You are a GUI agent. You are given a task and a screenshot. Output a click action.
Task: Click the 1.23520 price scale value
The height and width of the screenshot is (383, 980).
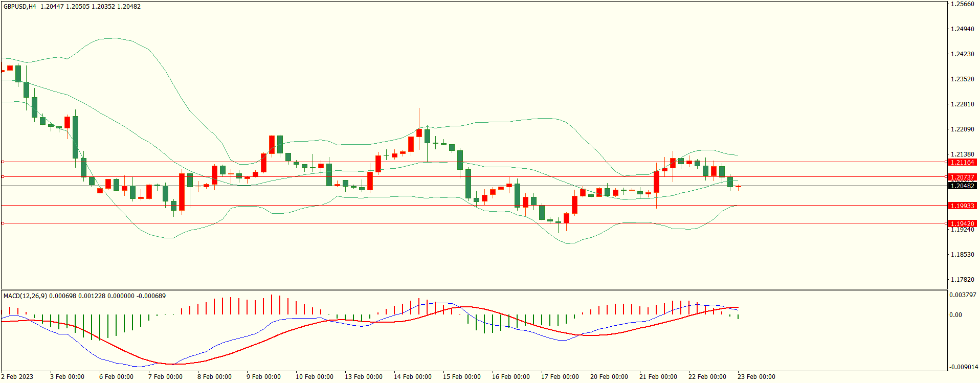[962, 79]
